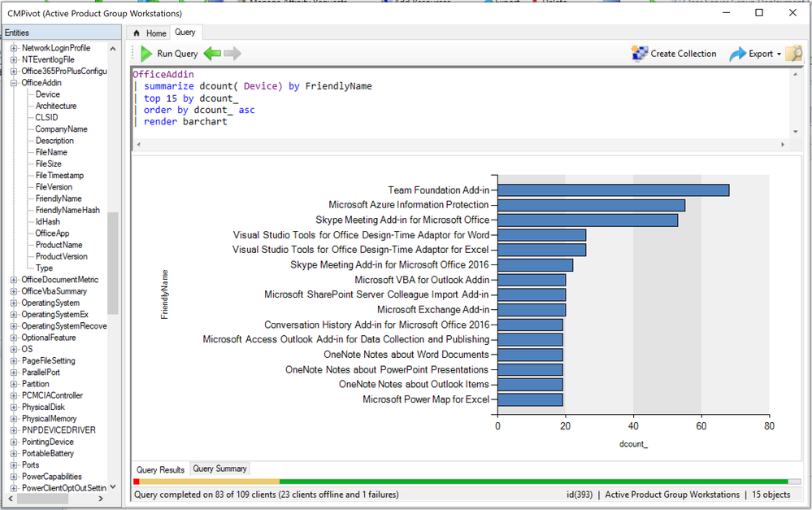Screen dimensions: 812x510
Task: Select the FileSize tree item
Action: coord(48,163)
